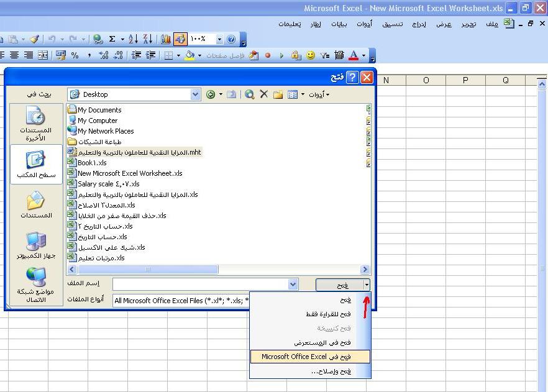
Task: Select New Microsoft Excel Worksheet.xls in the list
Action: (125, 173)
